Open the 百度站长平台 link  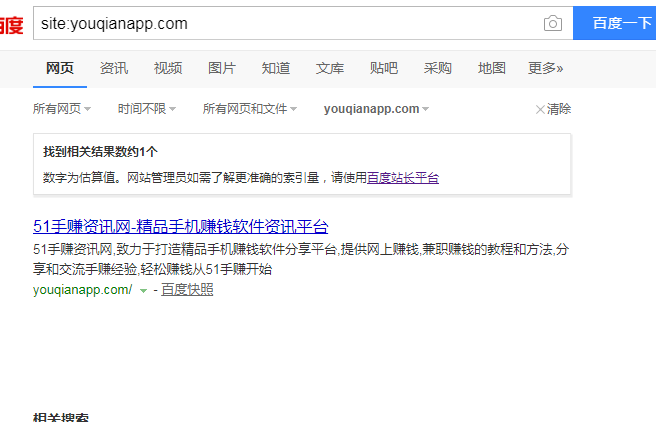402,178
